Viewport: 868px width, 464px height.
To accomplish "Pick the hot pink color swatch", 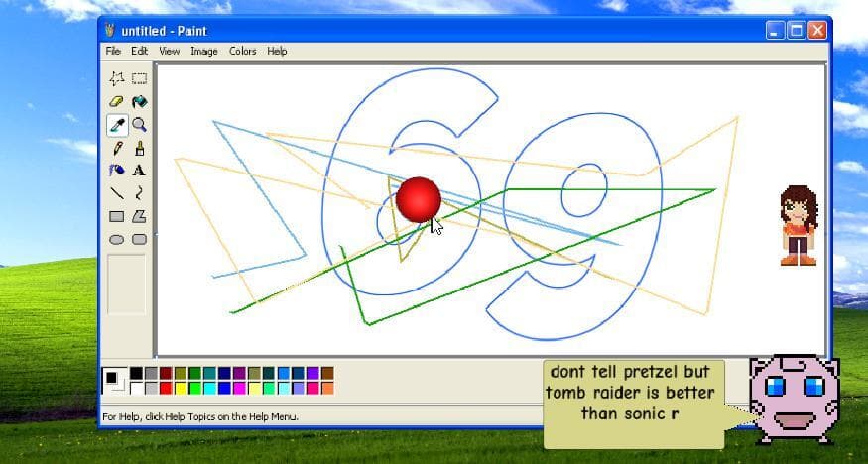I will click(x=312, y=389).
